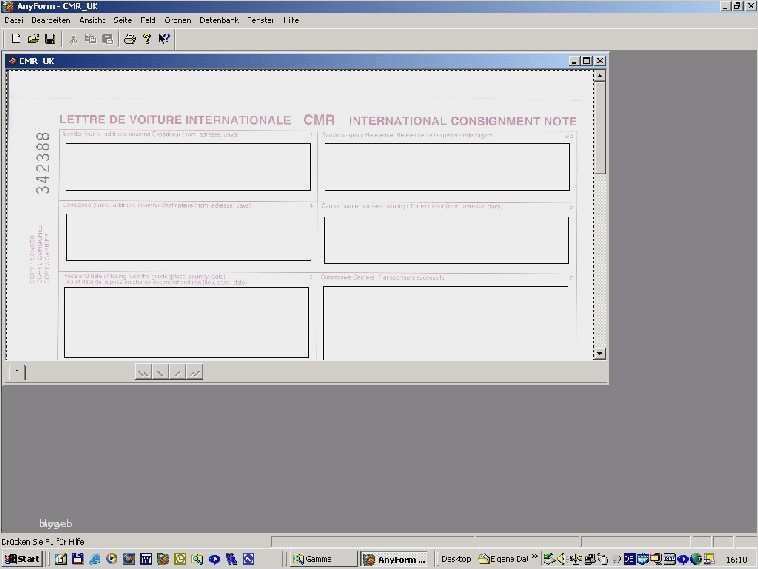Click the first quick launch icon beside Start

click(61, 559)
